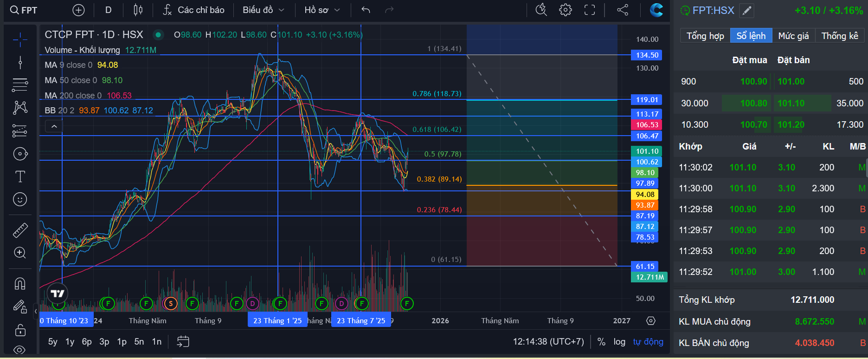
Task: Select the 0.618 (106.42) Fibonacci level label
Action: (x=437, y=130)
